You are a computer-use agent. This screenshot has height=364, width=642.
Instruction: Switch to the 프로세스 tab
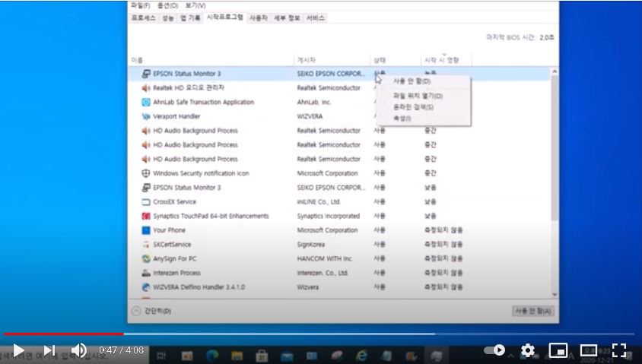[x=143, y=18]
